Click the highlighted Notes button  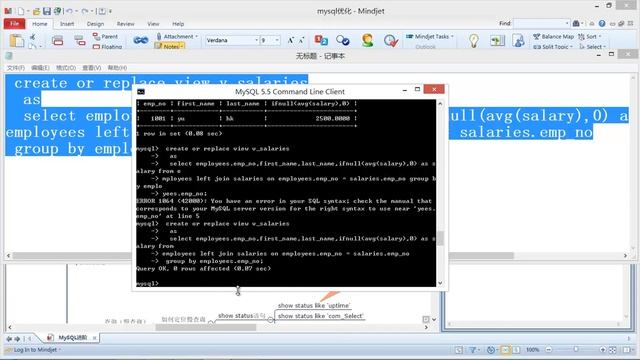(170, 46)
